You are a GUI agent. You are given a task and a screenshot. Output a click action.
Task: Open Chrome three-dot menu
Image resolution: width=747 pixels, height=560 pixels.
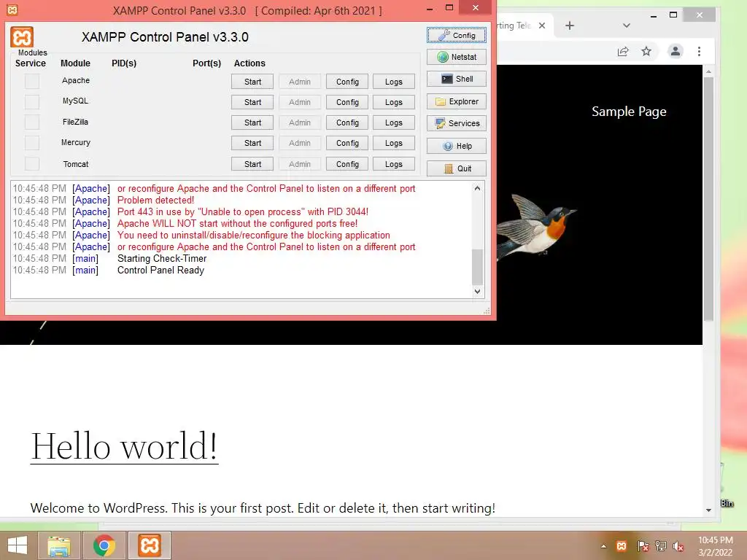pyautogui.click(x=699, y=51)
